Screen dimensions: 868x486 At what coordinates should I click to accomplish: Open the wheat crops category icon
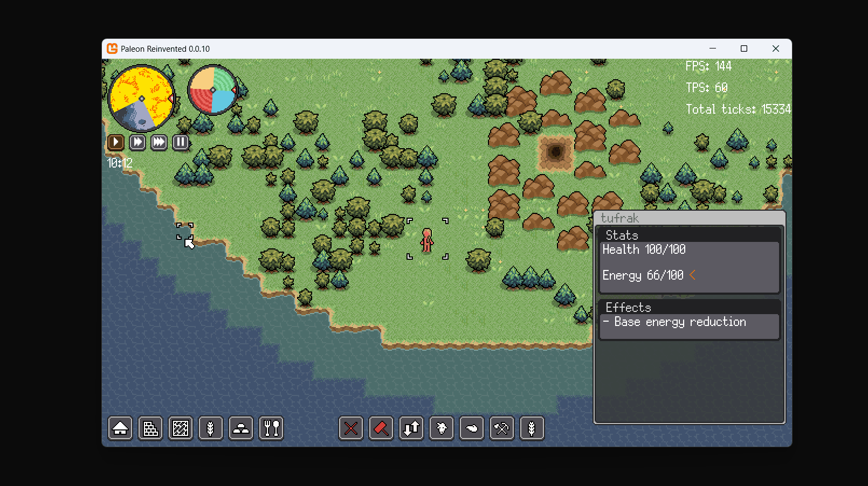(x=211, y=429)
